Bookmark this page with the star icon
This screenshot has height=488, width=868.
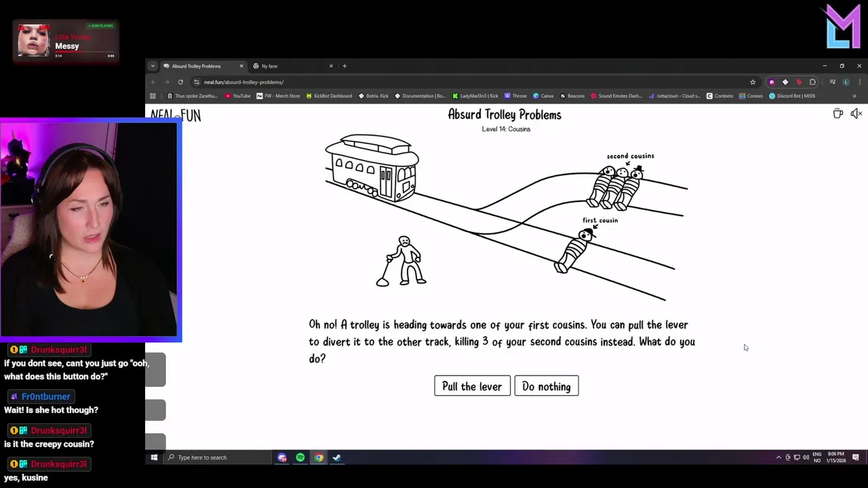tap(753, 82)
